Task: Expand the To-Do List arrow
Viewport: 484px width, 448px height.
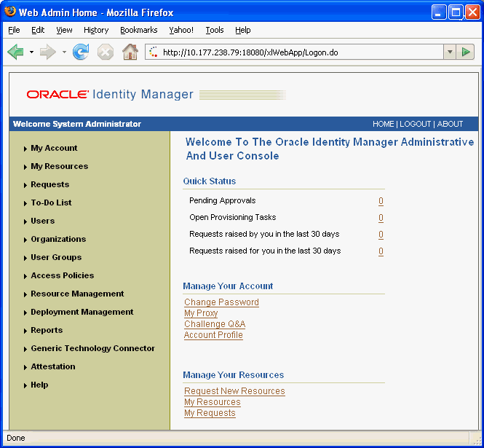Action: click(25, 204)
